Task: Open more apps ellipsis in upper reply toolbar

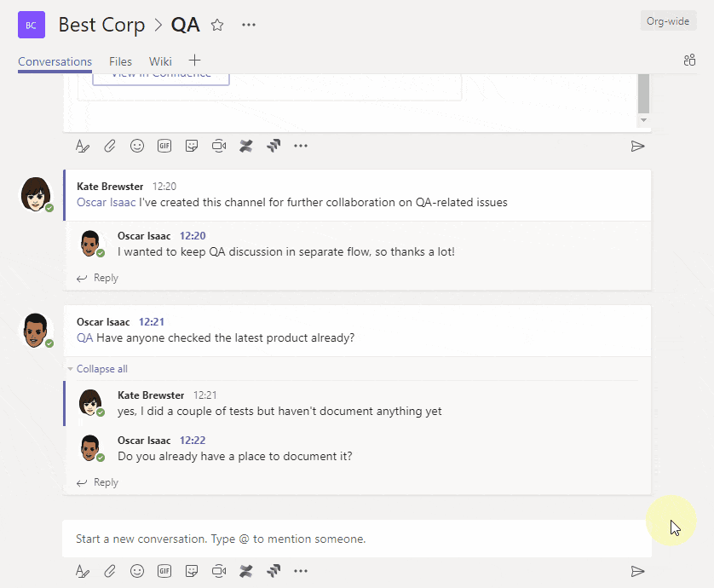Action: tap(301, 146)
